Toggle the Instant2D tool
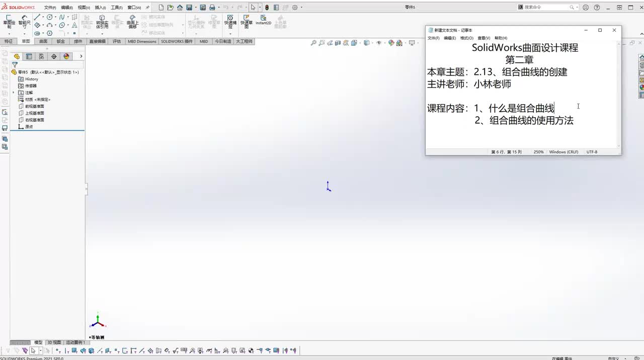 click(263, 20)
